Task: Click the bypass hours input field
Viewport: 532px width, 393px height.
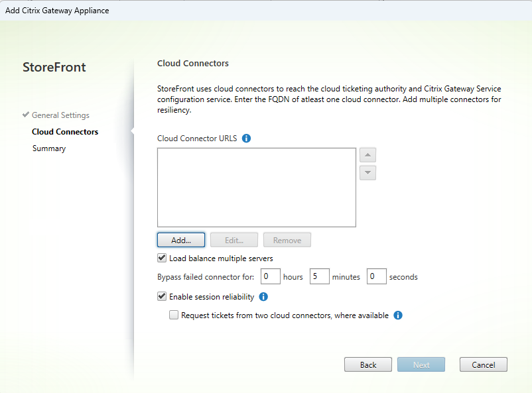Action: [270, 276]
